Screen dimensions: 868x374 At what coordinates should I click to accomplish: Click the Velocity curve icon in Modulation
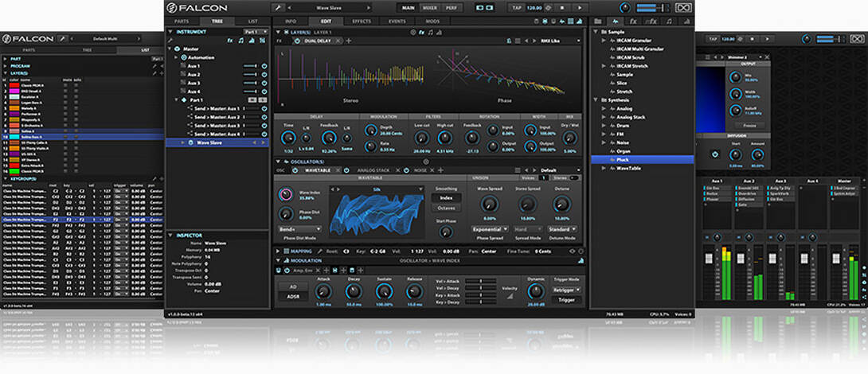[510, 296]
